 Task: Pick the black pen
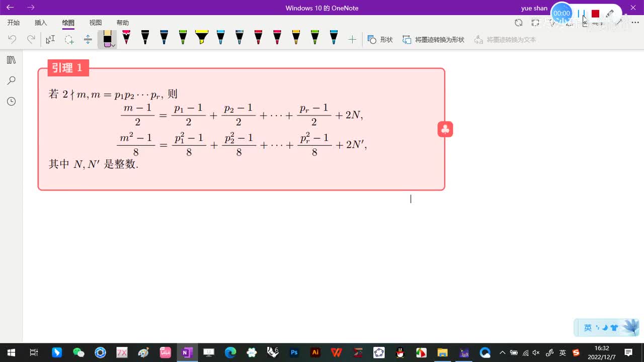(x=145, y=37)
